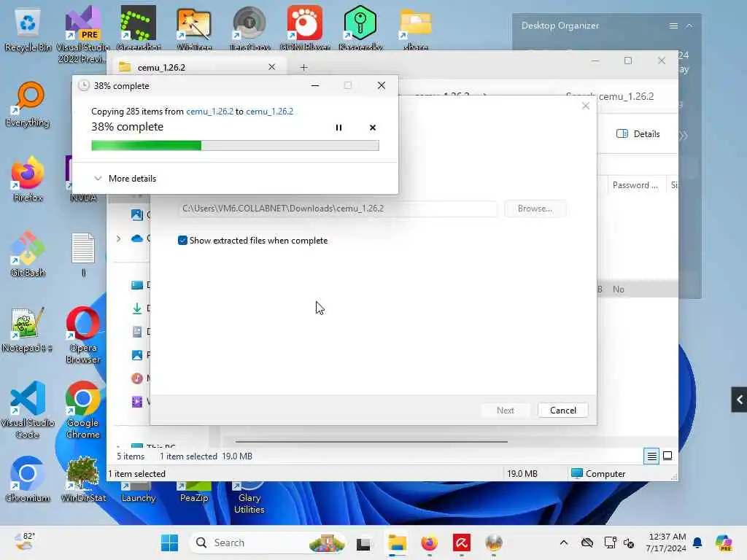Screen dimensions: 747x560
Task: Launch Opera Browser shortcut
Action: pos(83,335)
